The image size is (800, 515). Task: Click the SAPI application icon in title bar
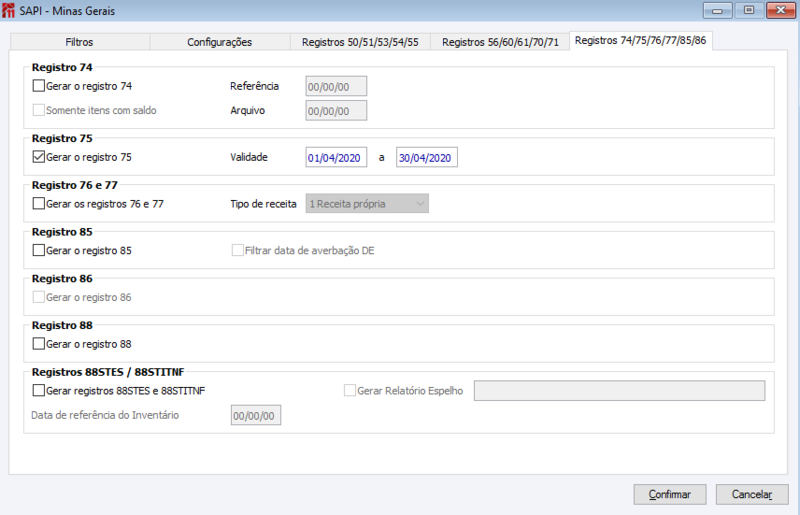[x=8, y=10]
